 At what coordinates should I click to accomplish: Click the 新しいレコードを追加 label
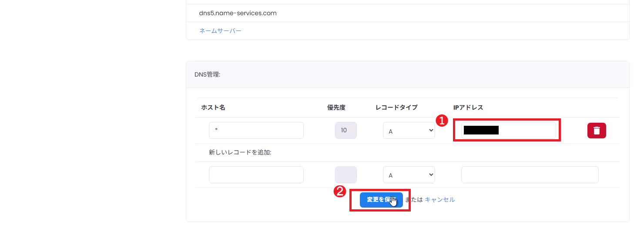pos(240,153)
